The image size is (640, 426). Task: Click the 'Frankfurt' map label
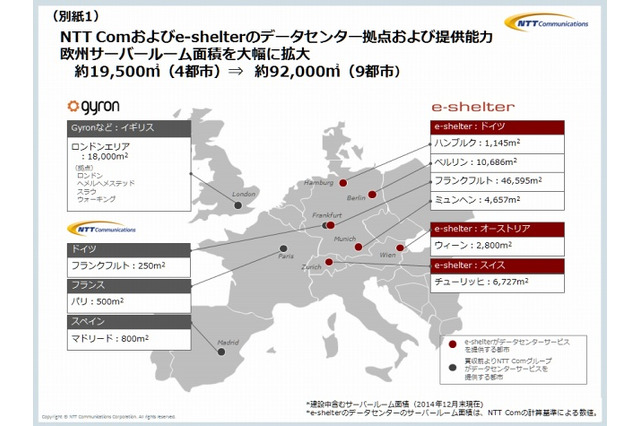[327, 215]
